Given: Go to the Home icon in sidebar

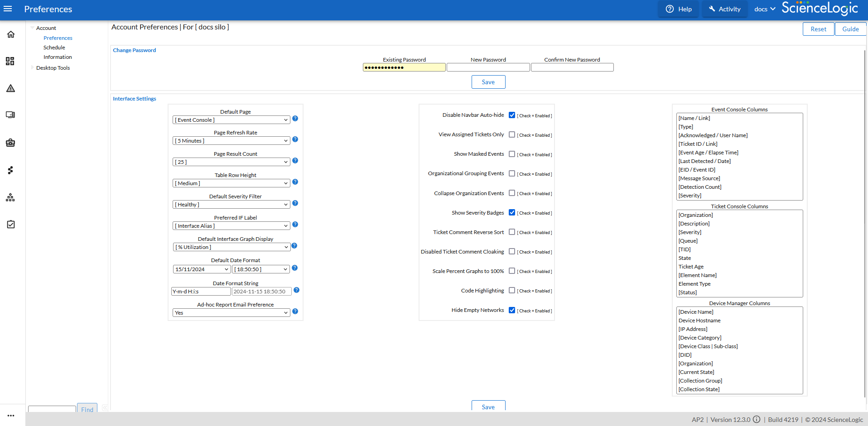Looking at the screenshot, I should (11, 34).
